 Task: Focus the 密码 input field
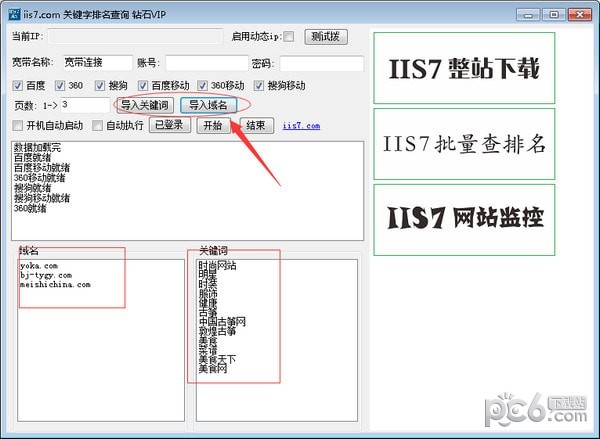point(321,63)
